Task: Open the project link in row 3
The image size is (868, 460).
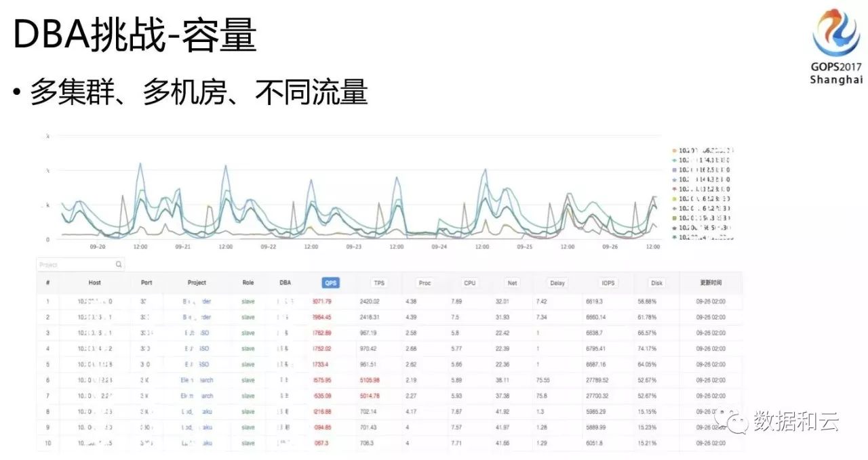Action: click(x=197, y=333)
